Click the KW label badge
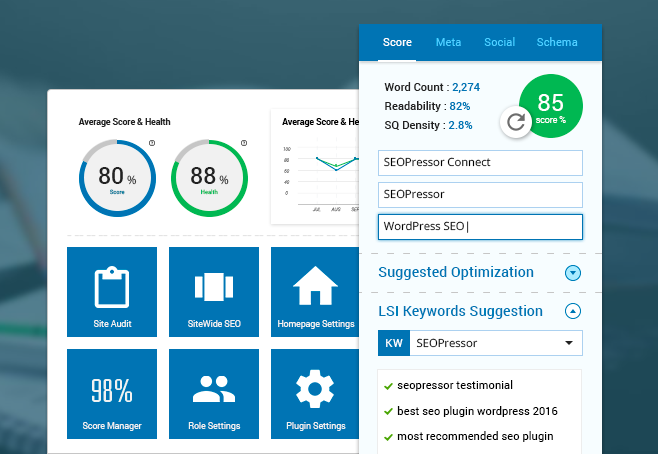Viewport: 658px width, 454px height. (394, 343)
